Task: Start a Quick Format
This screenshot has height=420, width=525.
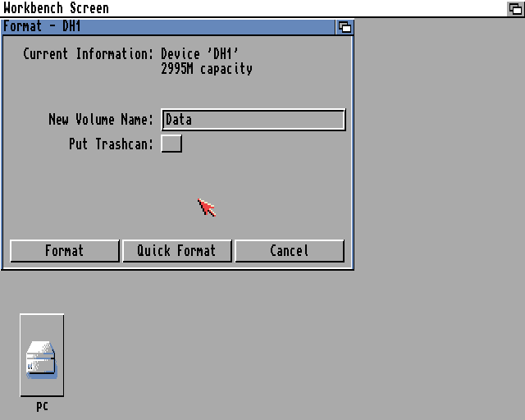Action: click(177, 250)
